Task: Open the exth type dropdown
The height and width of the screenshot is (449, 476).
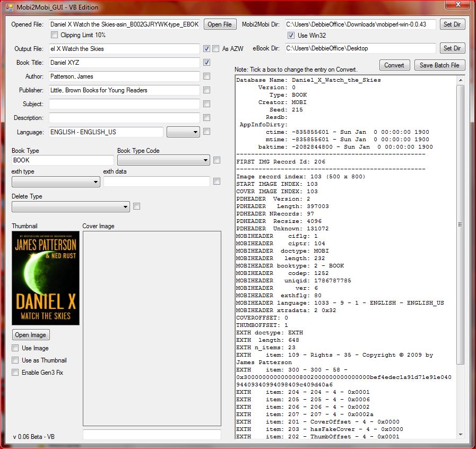Action: [56, 182]
